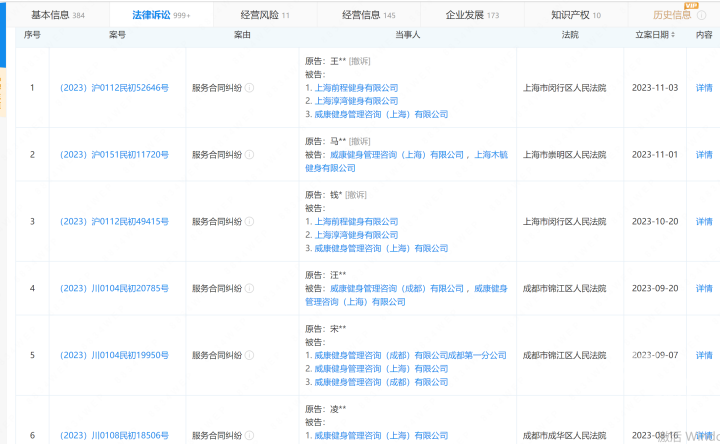Go to the 企业发展 tab
The image size is (720, 444).
tap(472, 15)
